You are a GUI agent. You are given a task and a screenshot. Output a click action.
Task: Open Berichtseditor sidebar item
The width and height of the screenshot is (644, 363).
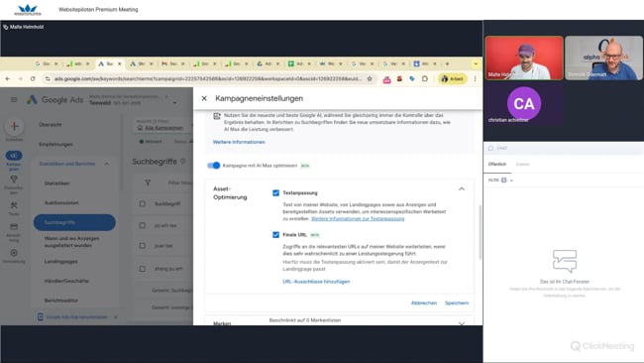pyautogui.click(x=61, y=301)
